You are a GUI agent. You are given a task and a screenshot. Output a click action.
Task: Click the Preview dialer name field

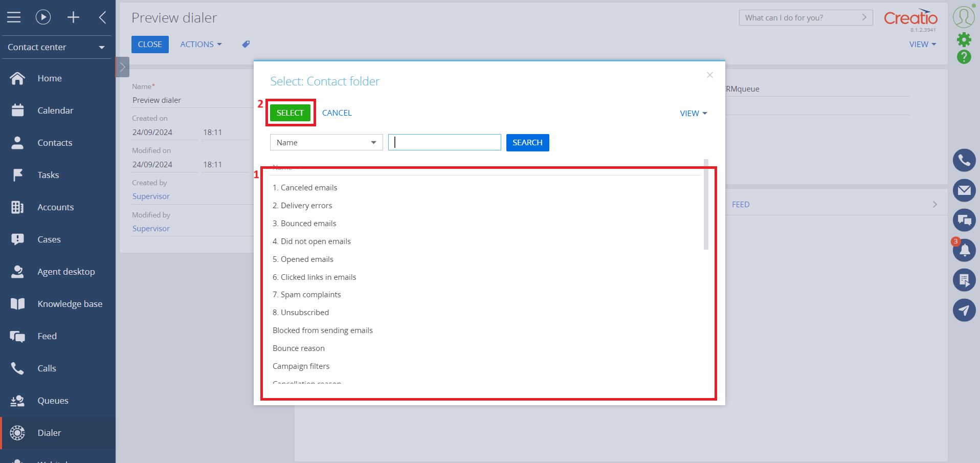pyautogui.click(x=192, y=100)
